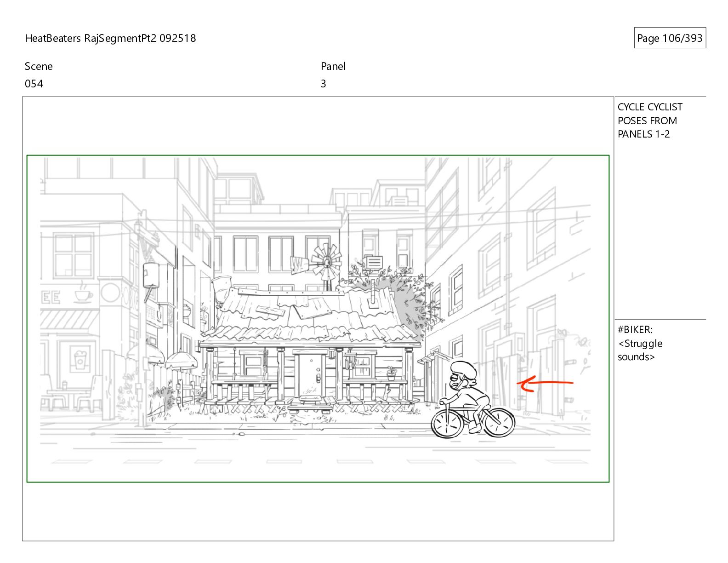This screenshot has width=728, height=563.
Task: Click the bicycle's front wheel
Action: point(448,423)
